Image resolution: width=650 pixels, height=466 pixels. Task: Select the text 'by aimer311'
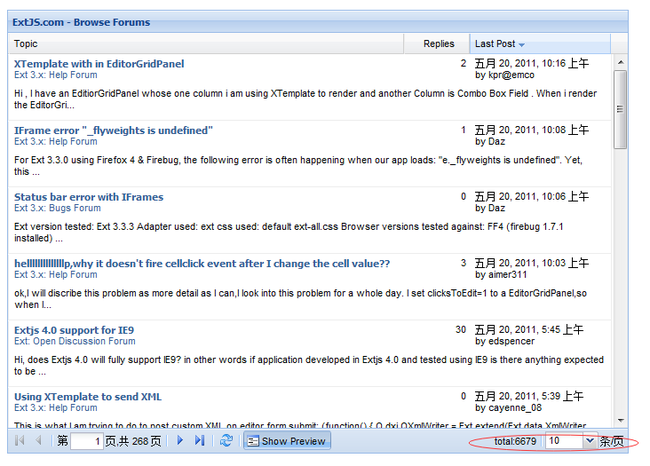[501, 275]
